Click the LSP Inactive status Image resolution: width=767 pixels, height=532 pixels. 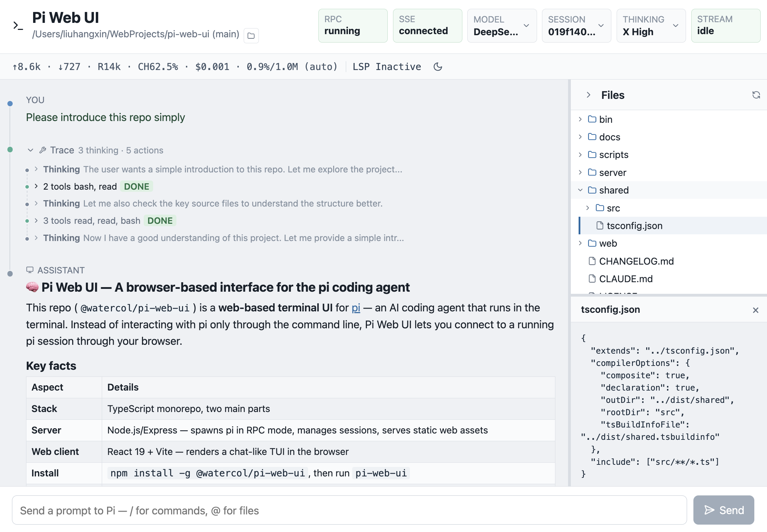click(x=387, y=66)
